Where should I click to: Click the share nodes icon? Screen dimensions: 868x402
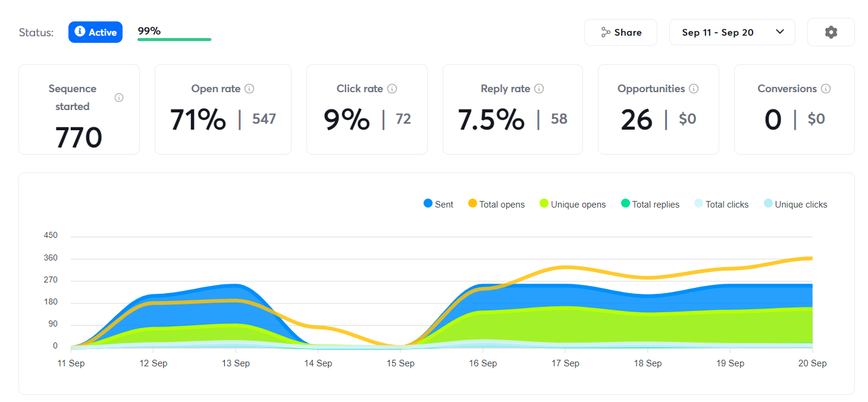pos(606,32)
